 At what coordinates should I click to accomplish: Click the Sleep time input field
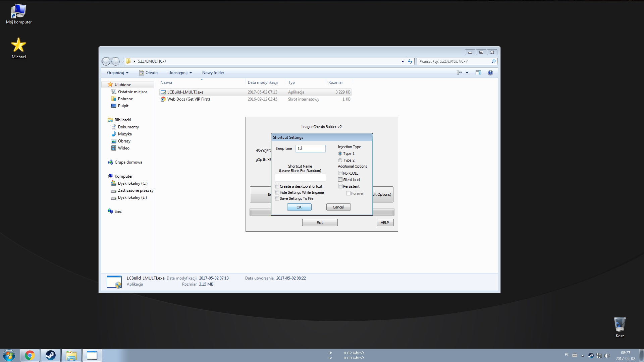click(311, 148)
